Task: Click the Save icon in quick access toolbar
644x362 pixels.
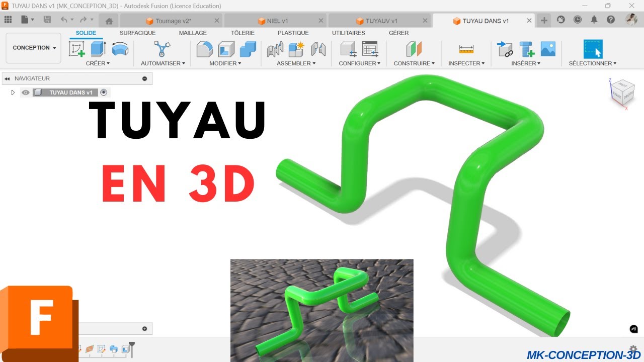Action: 47,20
